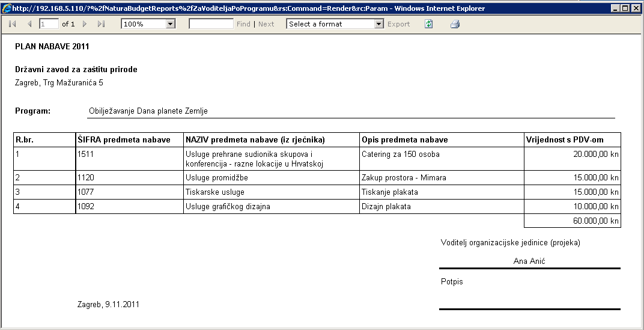
Task: Click the Internet Explorer icon in title bar
Action: (7, 8)
